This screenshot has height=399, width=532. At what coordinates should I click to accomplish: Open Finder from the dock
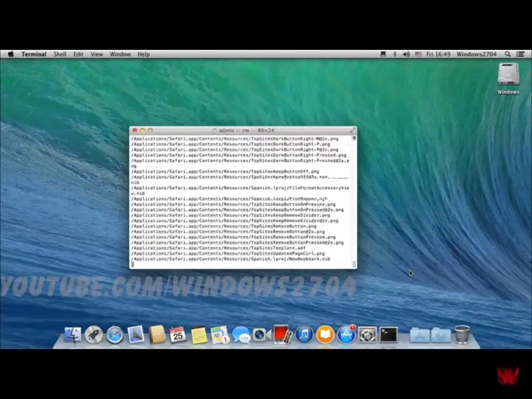[73, 335]
